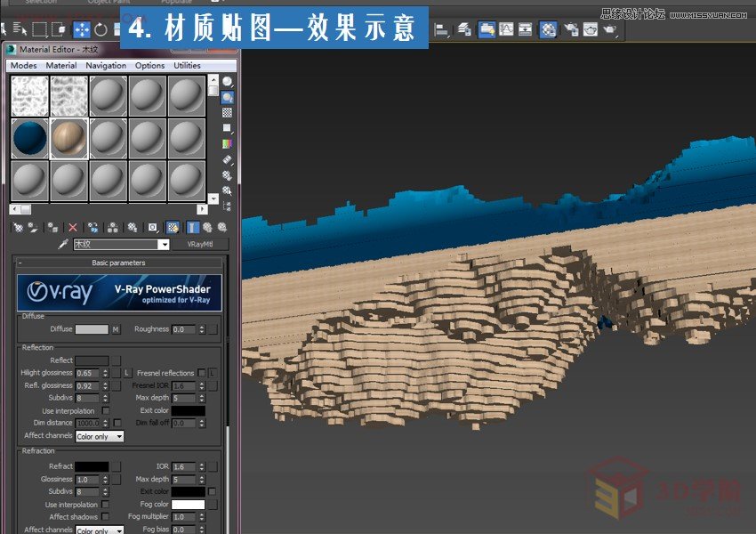Open the Navigation menu
Screen dimensions: 756x534
[x=106, y=65]
